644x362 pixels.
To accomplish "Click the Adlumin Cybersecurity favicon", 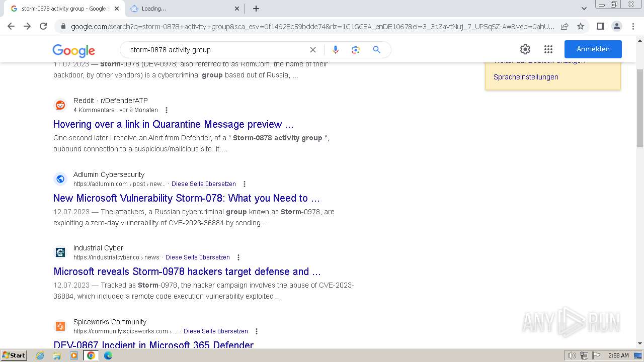I will [x=60, y=179].
